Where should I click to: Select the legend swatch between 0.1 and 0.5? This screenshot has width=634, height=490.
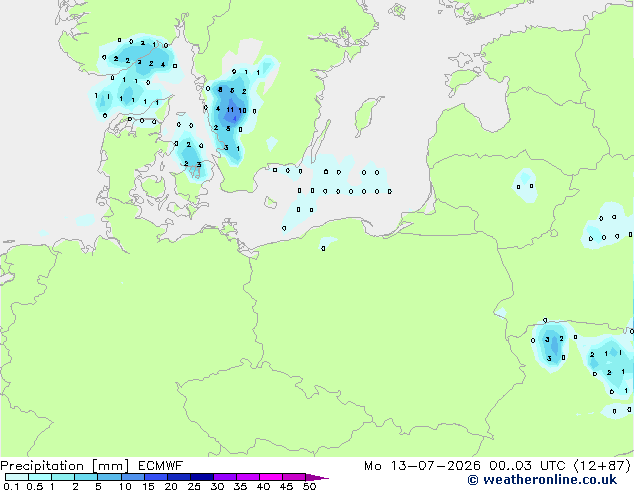point(17,477)
